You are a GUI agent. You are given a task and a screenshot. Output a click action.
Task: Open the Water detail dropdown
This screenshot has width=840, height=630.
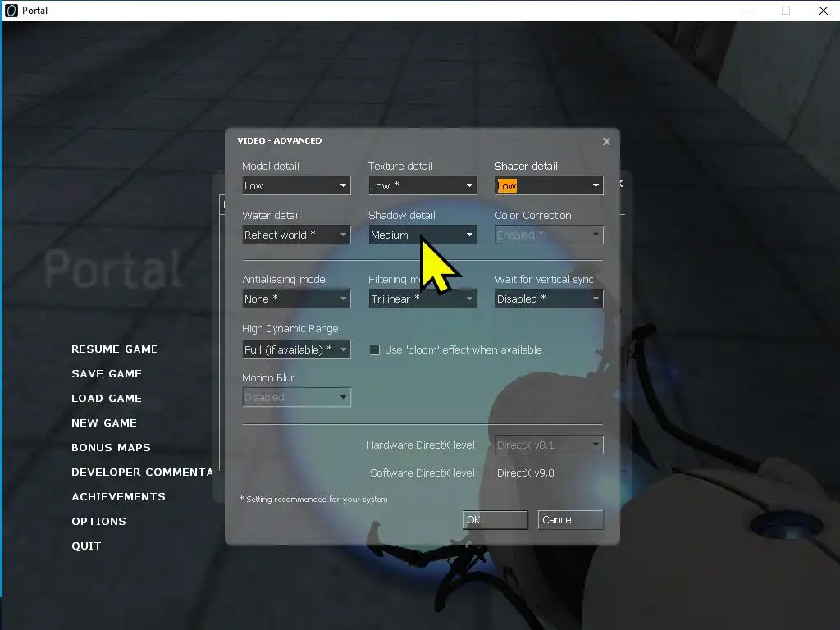click(296, 235)
